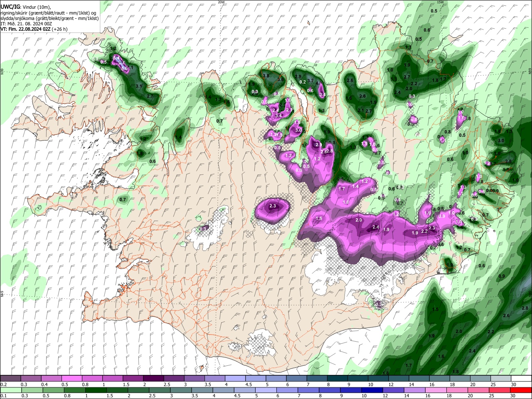Pick the hot pink swatch labeled 20, rain row

tap(478, 390)
